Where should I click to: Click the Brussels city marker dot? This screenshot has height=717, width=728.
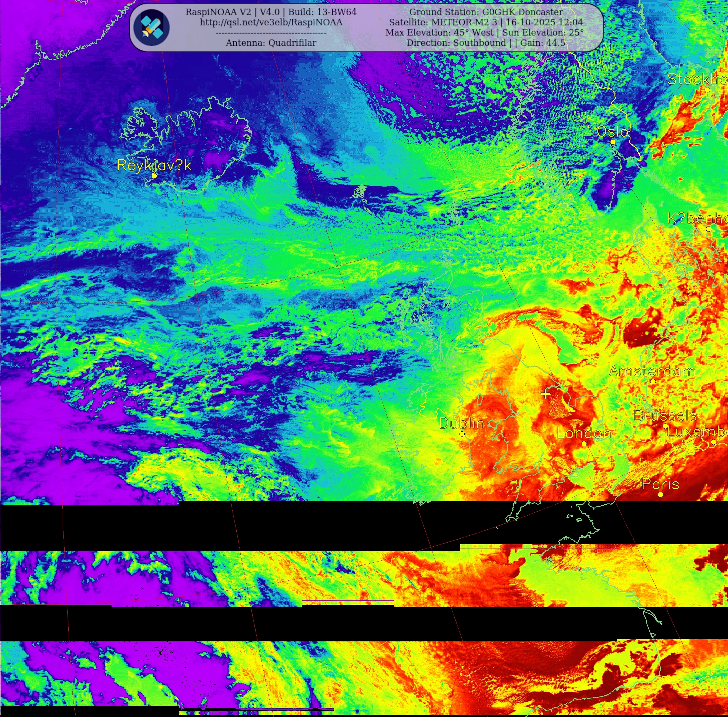click(665, 426)
